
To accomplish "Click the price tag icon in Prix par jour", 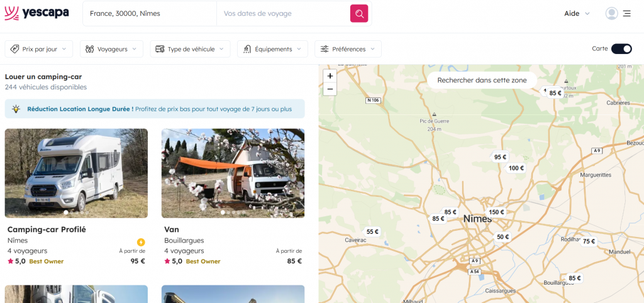I will (x=14, y=49).
